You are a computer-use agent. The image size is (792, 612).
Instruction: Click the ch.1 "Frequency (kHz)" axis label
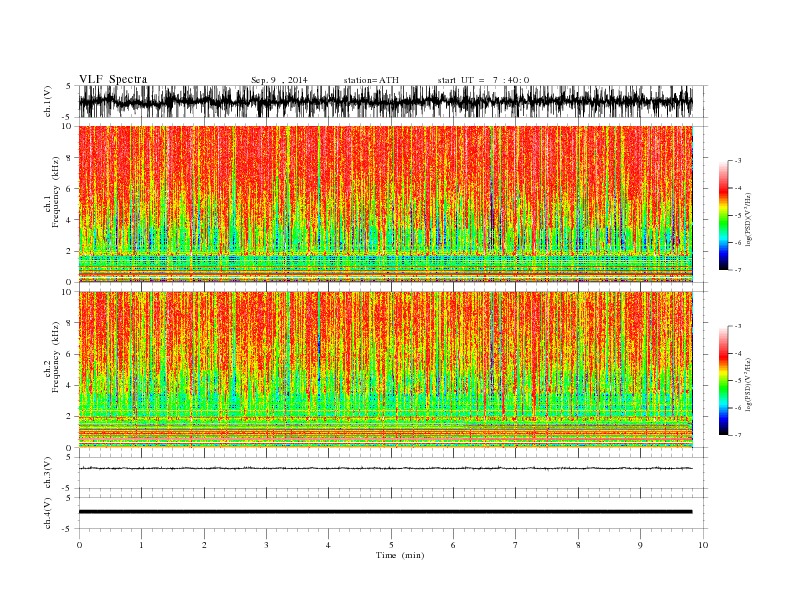(x=56, y=192)
